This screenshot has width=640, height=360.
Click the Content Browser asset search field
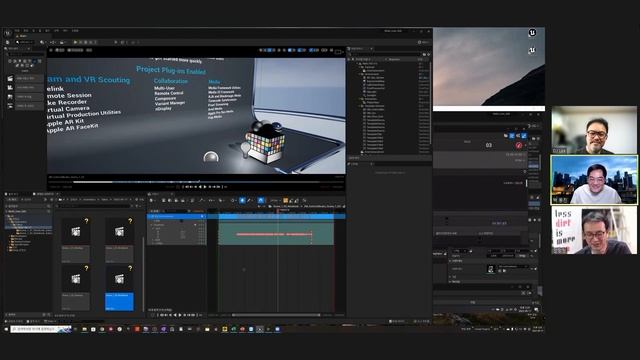[96, 206]
